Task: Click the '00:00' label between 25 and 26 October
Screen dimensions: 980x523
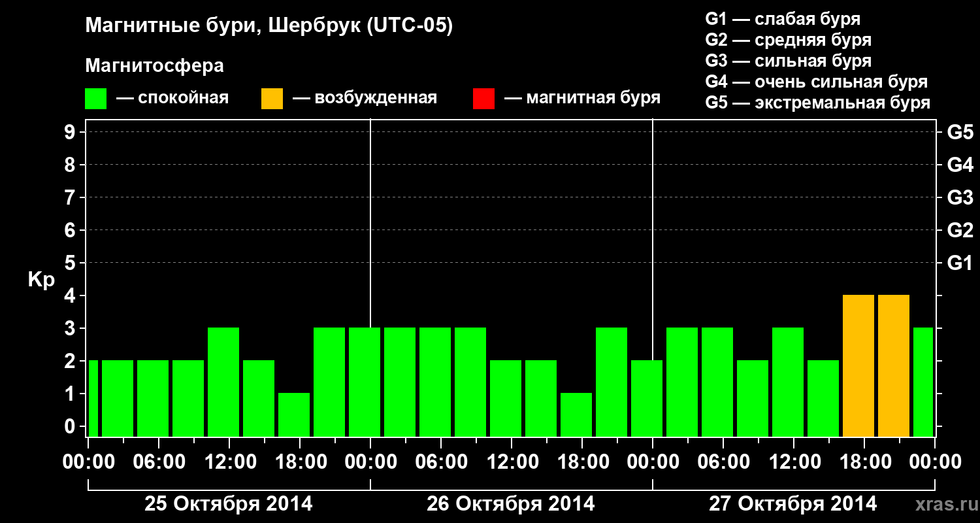Action: coord(370,462)
